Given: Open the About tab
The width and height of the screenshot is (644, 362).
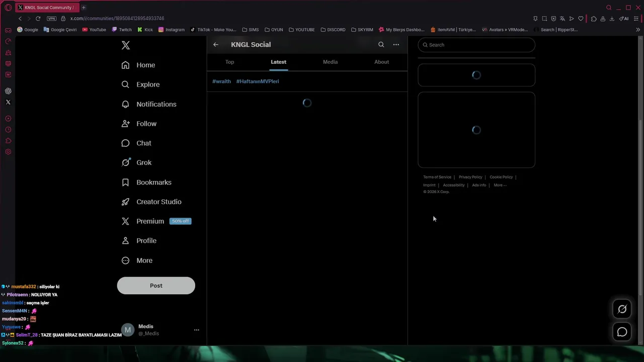Looking at the screenshot, I should click(x=381, y=62).
